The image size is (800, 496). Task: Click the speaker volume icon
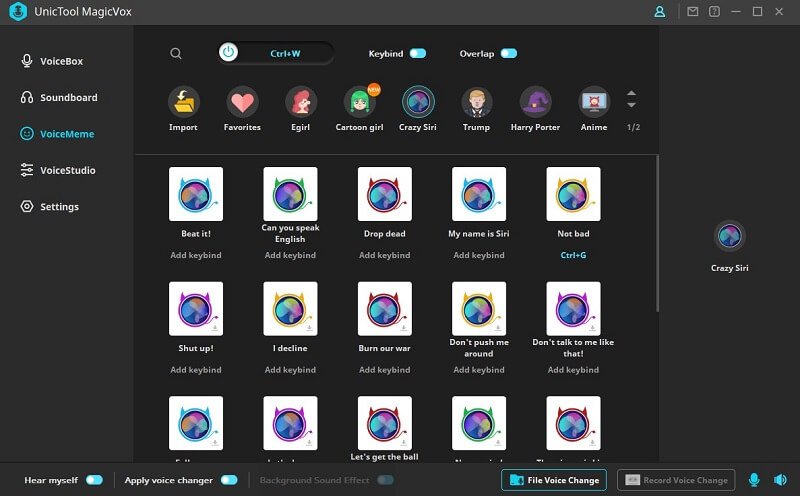pyautogui.click(x=779, y=480)
